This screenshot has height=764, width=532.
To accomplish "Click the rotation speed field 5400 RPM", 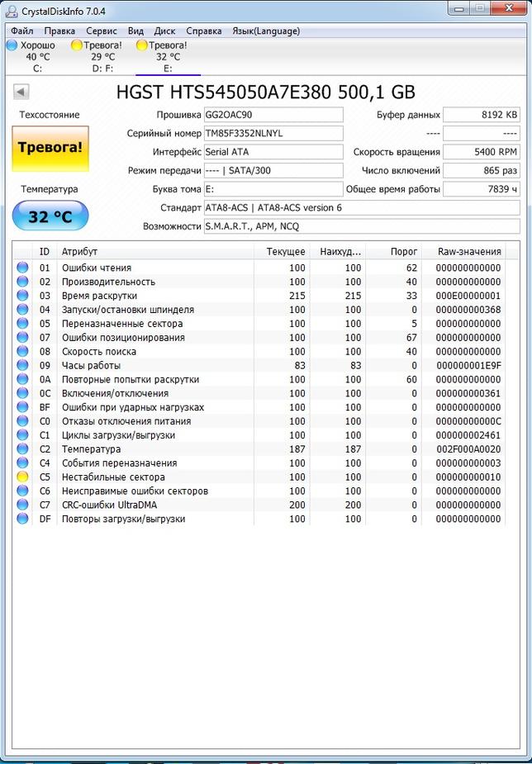I will pos(482,152).
